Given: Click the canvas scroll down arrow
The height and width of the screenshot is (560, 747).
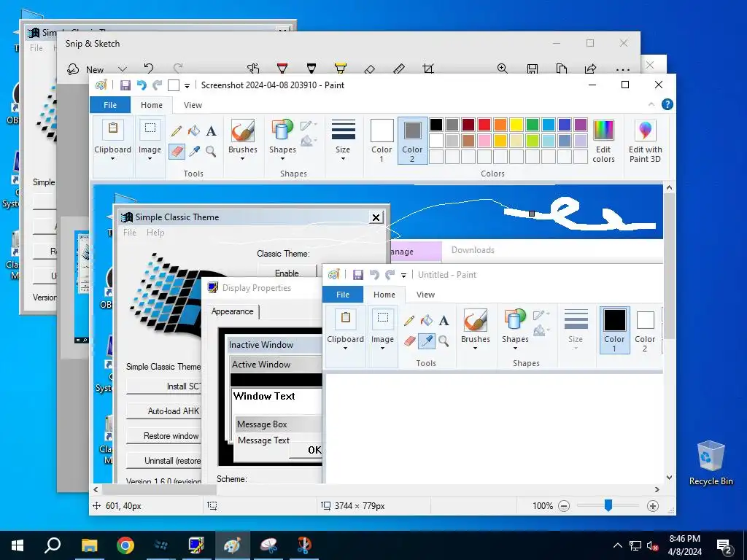Looking at the screenshot, I should click(x=669, y=477).
